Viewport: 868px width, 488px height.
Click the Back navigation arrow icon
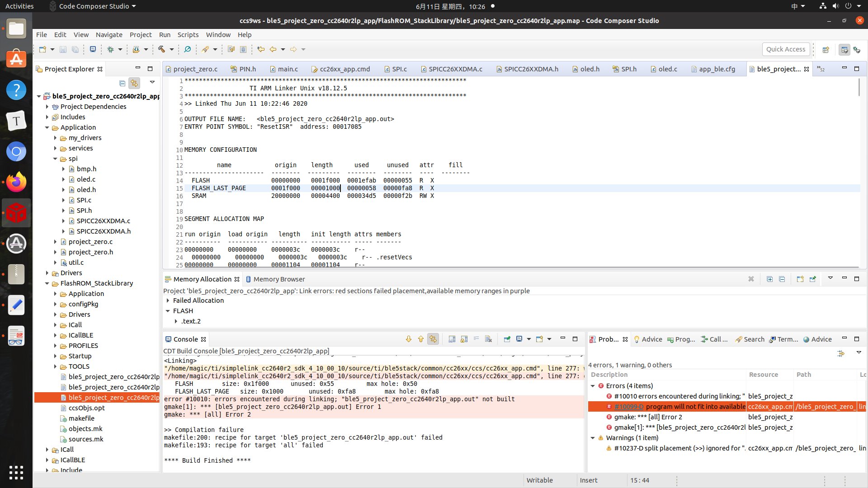273,49
